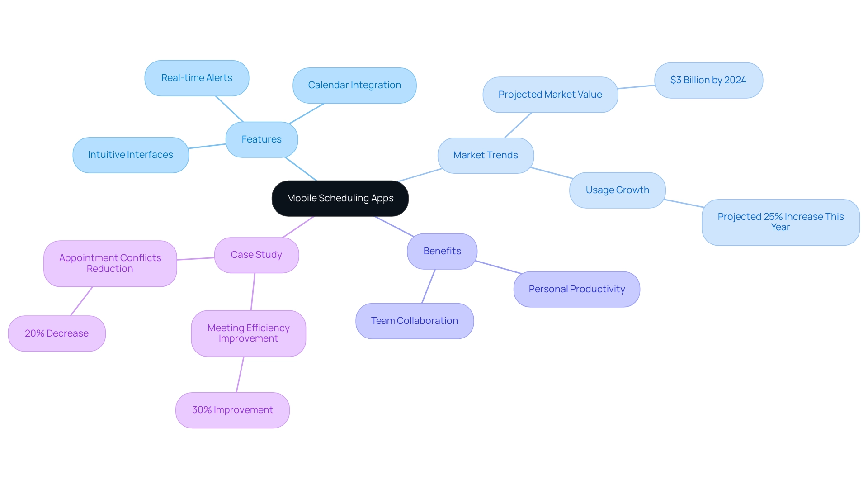Toggle visibility of Personal Productivity node

[x=576, y=289]
